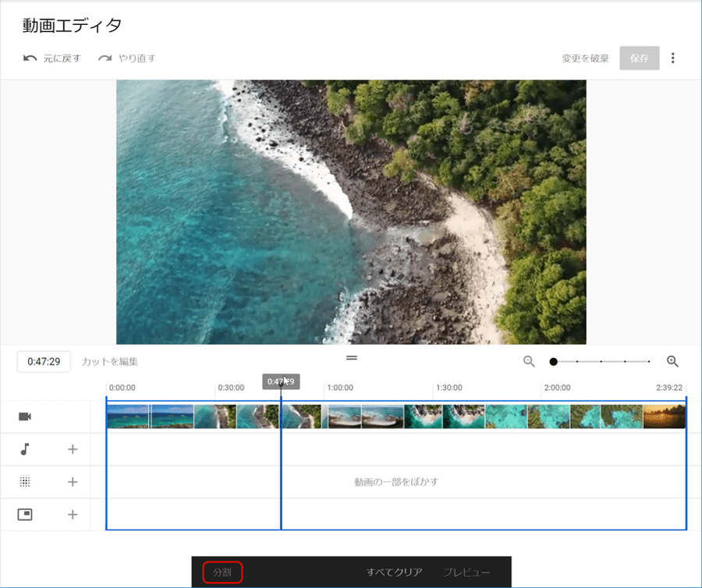702x588 pixels.
Task: Open the three-dot more options menu
Action: coord(673,58)
